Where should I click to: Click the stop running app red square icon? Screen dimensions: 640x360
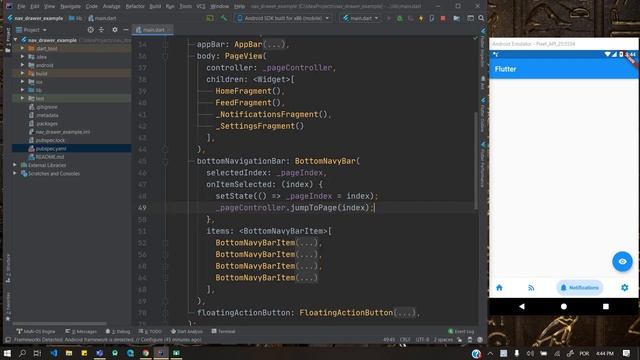443,18
